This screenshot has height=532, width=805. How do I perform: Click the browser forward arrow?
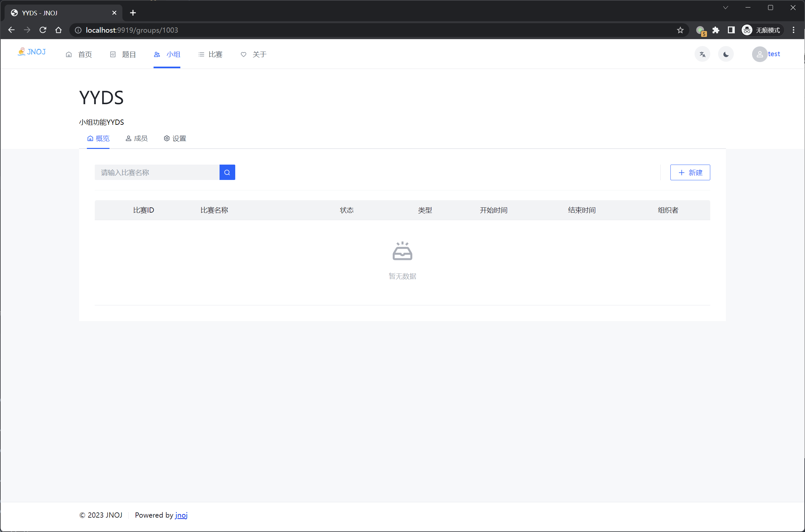pyautogui.click(x=27, y=30)
